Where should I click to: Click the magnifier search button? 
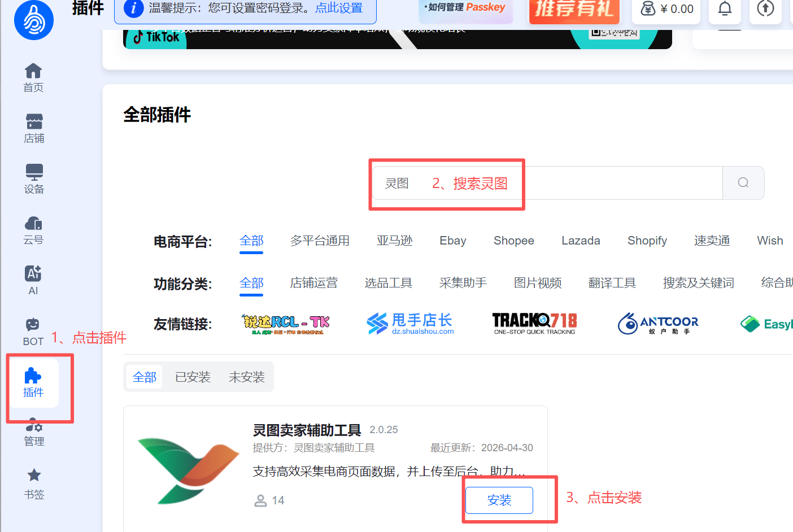(x=743, y=182)
